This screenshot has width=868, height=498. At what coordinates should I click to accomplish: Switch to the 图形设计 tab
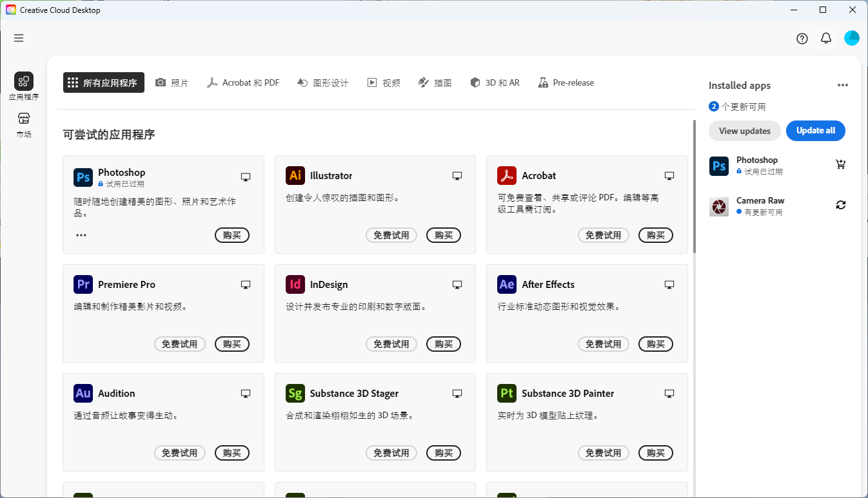click(322, 82)
